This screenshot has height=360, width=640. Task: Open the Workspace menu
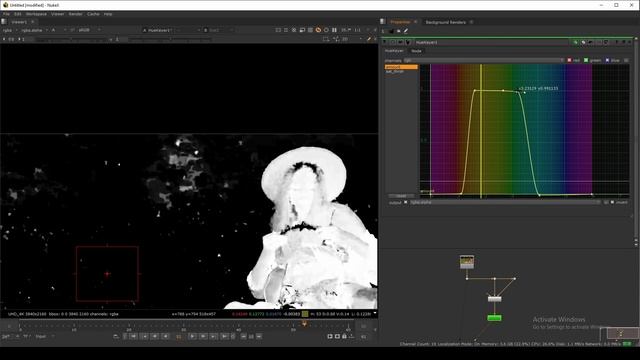(x=36, y=14)
